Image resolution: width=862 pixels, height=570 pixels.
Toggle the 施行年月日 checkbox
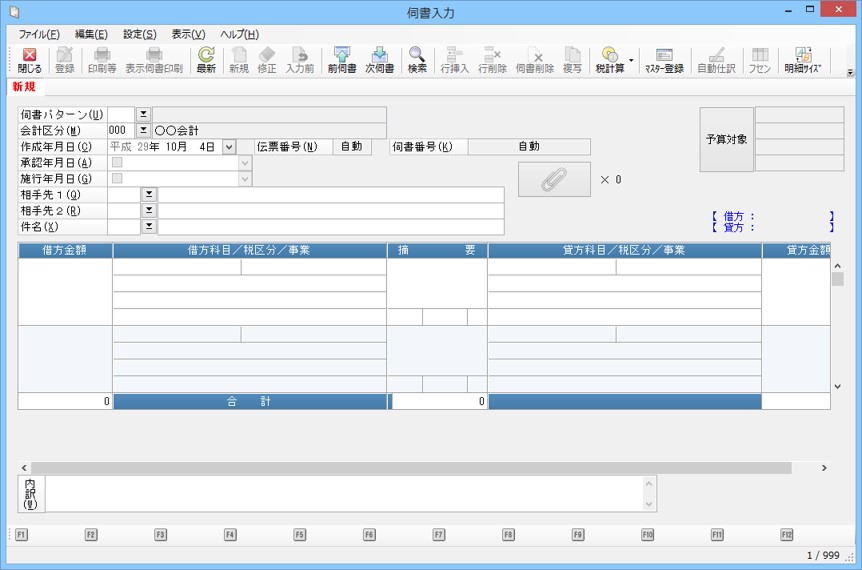coord(117,178)
